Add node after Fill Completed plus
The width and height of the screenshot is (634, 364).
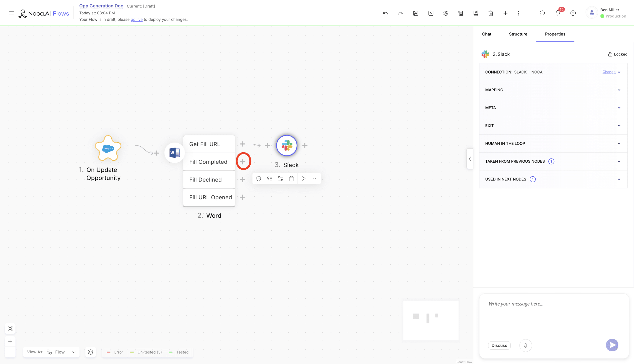(x=242, y=162)
